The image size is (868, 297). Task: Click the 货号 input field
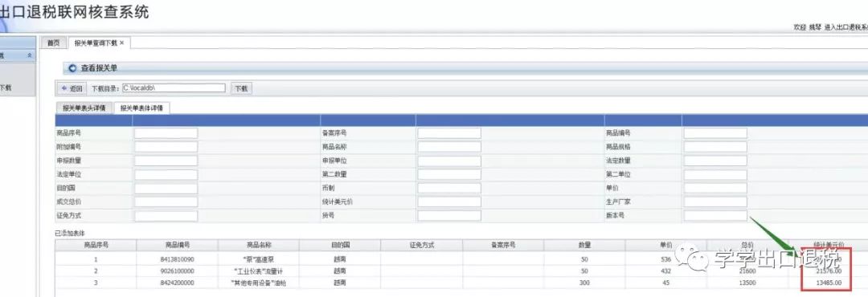coord(449,216)
